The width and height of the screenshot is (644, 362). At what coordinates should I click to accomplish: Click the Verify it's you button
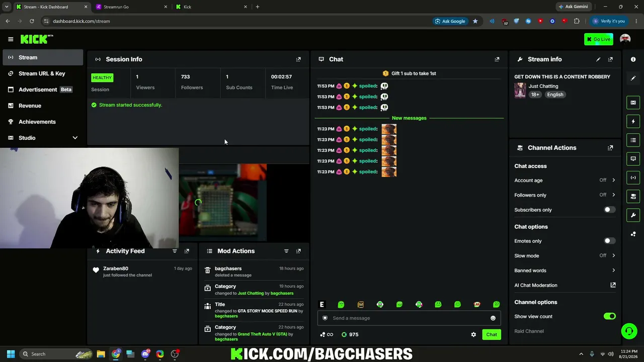point(608,21)
